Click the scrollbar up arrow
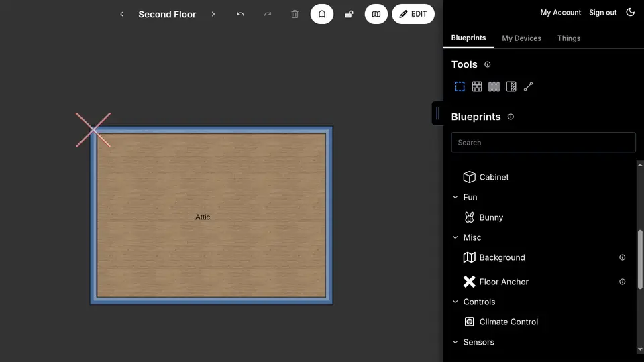 [640, 165]
